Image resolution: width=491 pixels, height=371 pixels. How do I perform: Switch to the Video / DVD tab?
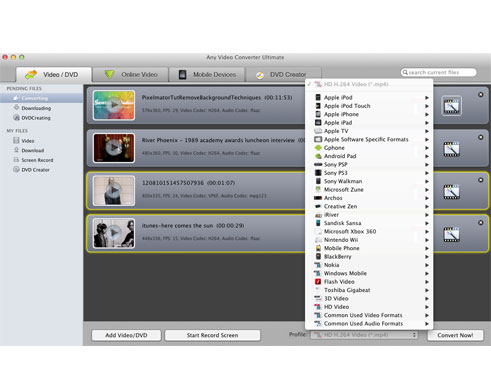(54, 75)
